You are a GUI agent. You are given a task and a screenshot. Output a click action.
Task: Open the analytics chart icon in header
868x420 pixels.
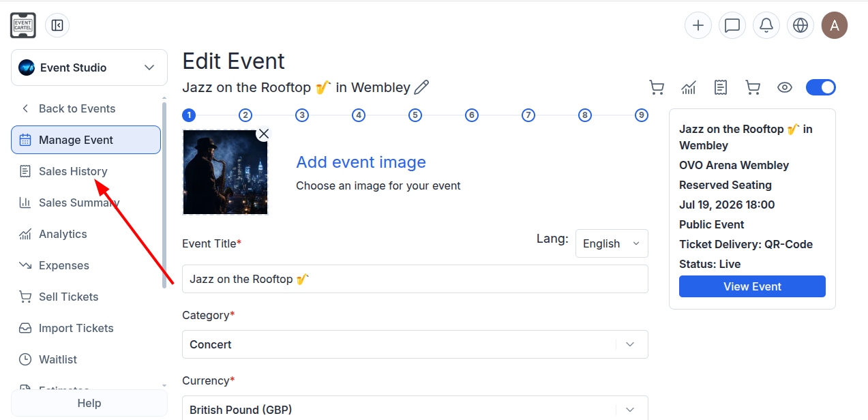[x=689, y=87]
